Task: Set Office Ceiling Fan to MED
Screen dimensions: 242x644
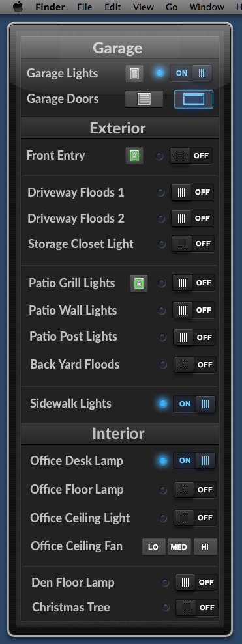Action: click(x=179, y=547)
